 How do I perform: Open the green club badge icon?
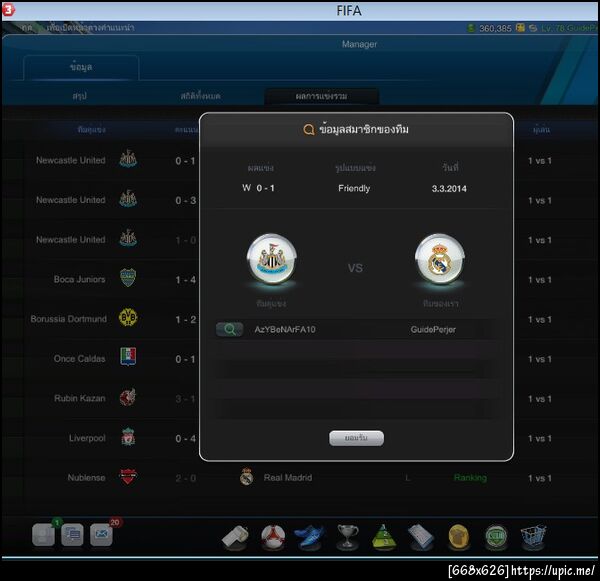[496, 536]
